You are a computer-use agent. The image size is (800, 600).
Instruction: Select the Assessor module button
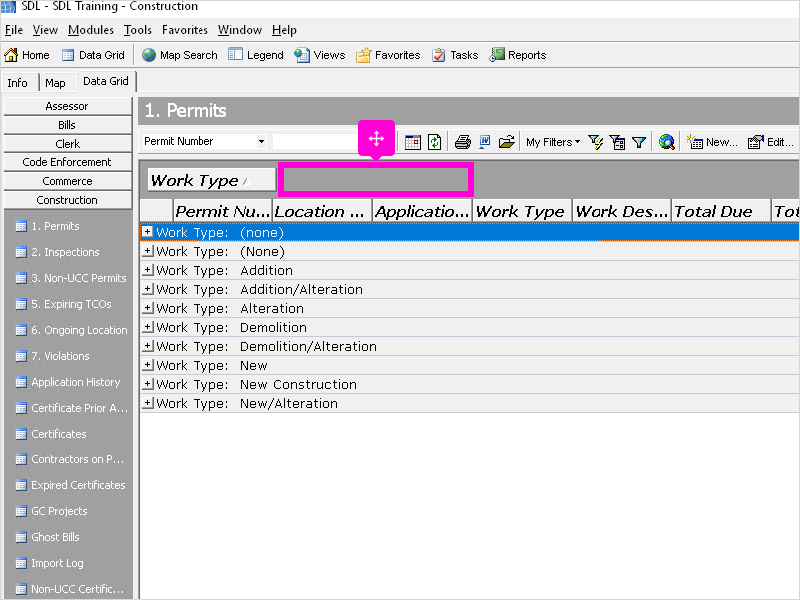[67, 106]
